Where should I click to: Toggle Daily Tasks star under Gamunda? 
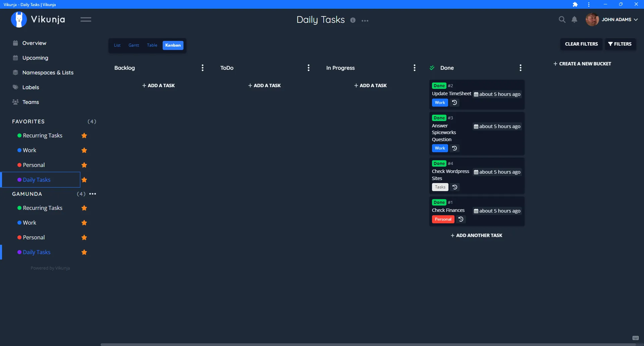tap(84, 252)
